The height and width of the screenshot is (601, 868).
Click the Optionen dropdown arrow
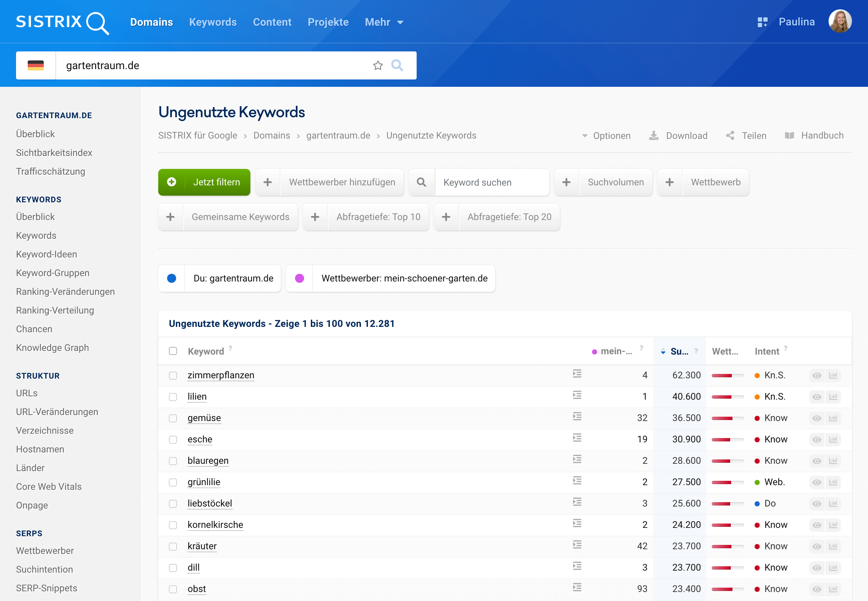click(x=583, y=135)
